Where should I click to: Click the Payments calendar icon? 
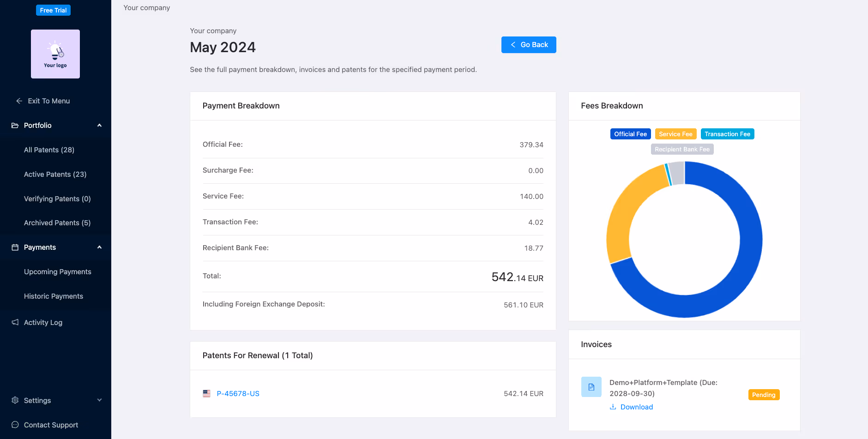pyautogui.click(x=15, y=247)
